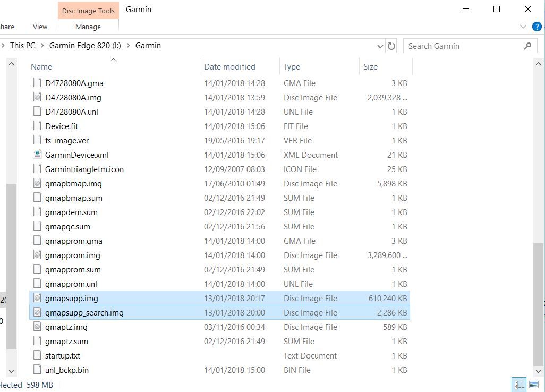Click the Text Document type cell
This screenshot has height=392, width=545.
click(x=310, y=355)
